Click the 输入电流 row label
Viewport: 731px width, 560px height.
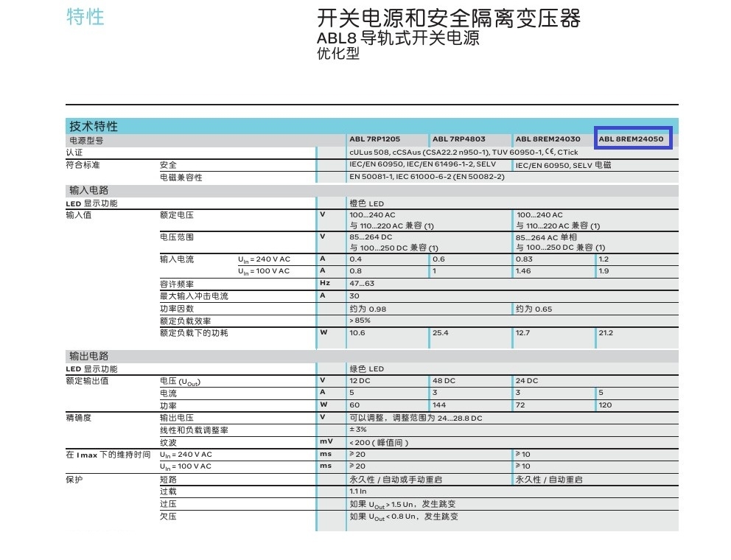pyautogui.click(x=177, y=259)
